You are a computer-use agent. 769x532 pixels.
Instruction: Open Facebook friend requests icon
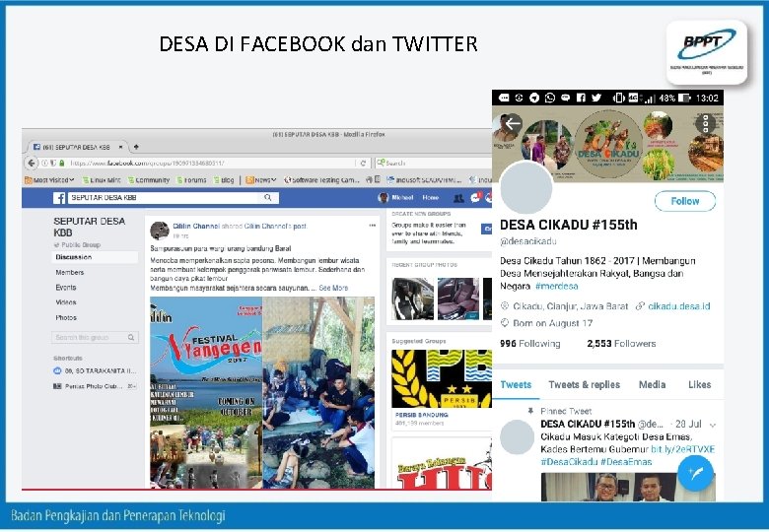458,198
